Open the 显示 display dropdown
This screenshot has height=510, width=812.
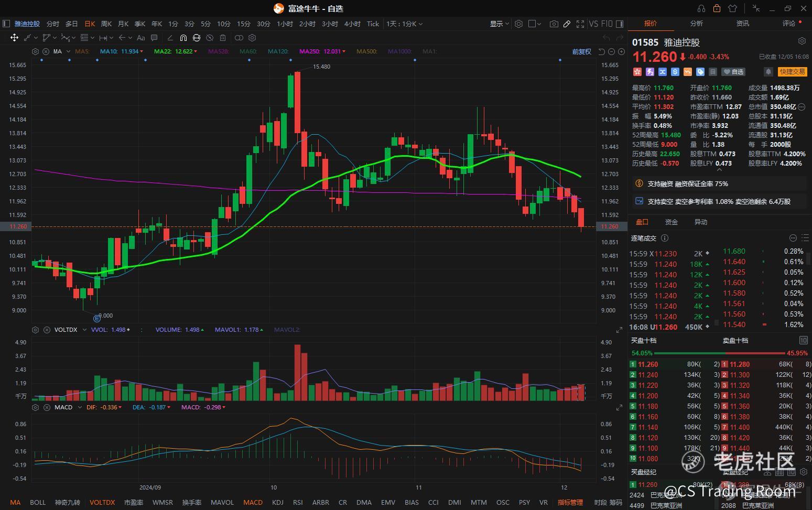click(499, 24)
